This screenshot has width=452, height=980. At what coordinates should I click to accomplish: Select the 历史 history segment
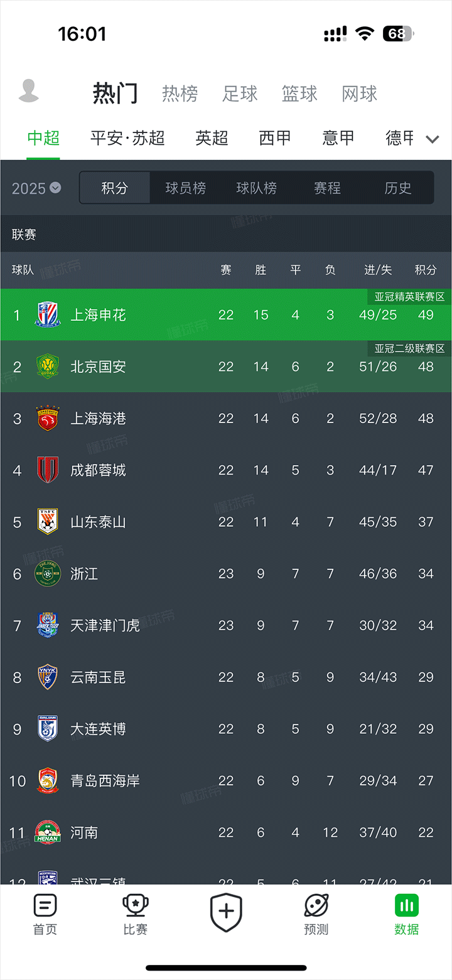coord(398,188)
